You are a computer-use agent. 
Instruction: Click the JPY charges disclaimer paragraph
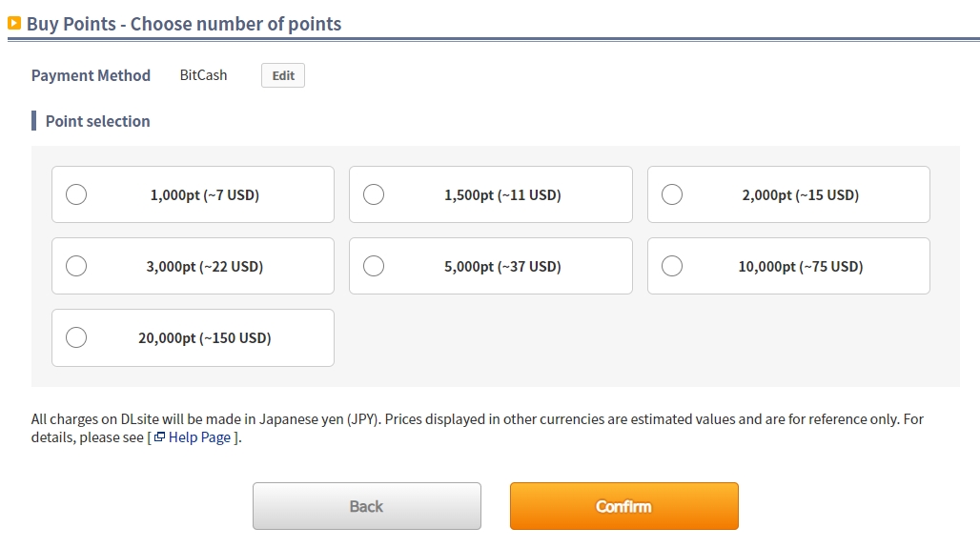click(x=477, y=419)
